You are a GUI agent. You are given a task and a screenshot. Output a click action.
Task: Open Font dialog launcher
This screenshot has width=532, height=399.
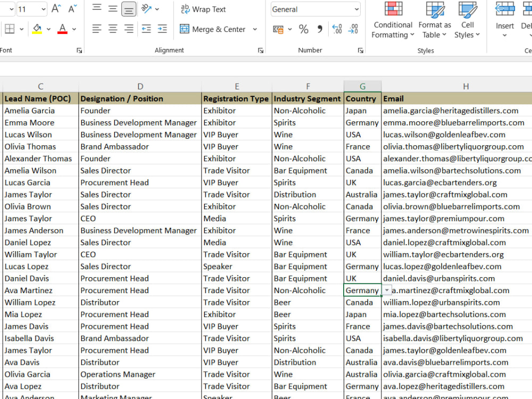(79, 51)
